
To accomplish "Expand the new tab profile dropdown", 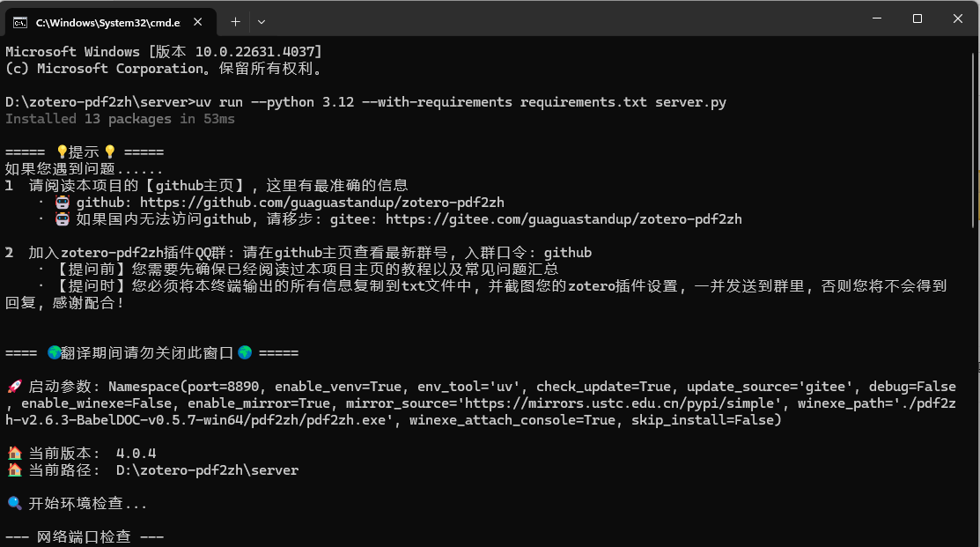I will click(262, 22).
